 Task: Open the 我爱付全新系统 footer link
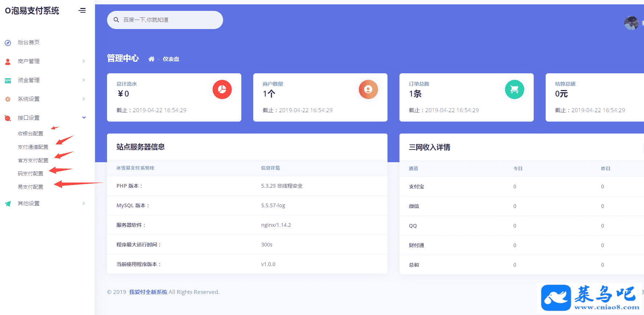pyautogui.click(x=148, y=292)
